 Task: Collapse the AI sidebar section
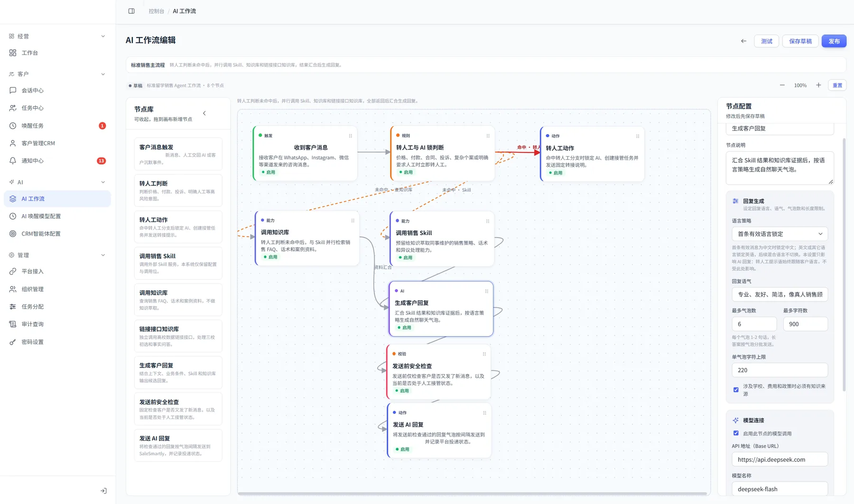[x=103, y=182]
